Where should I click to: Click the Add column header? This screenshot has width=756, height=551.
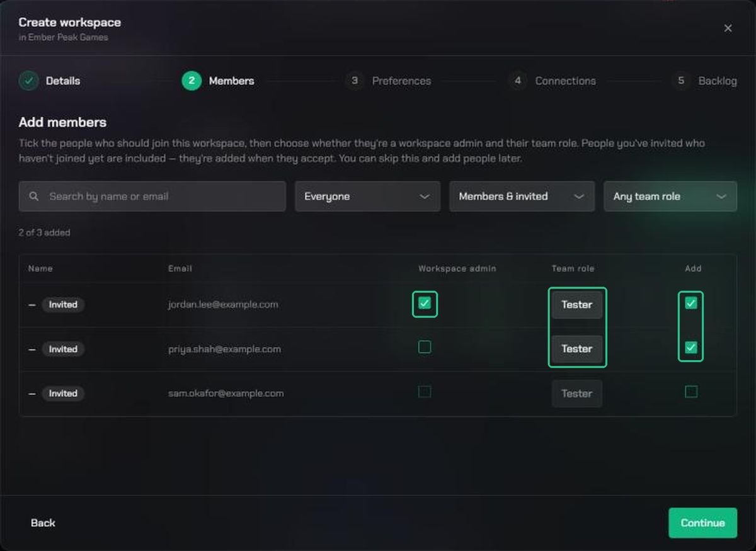693,268
